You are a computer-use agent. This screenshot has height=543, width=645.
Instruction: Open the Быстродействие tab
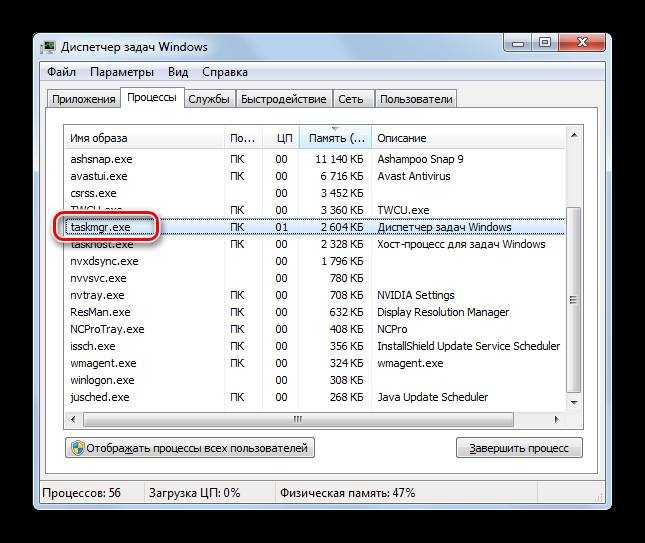[283, 99]
